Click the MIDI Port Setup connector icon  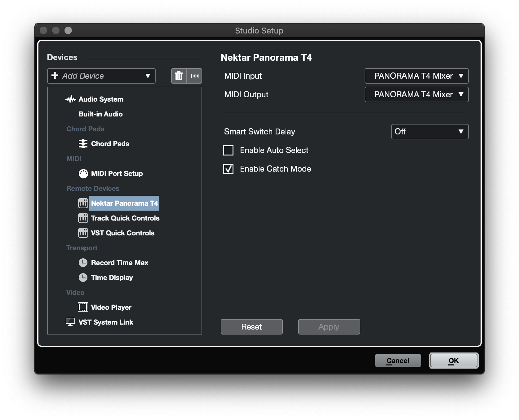pos(83,174)
